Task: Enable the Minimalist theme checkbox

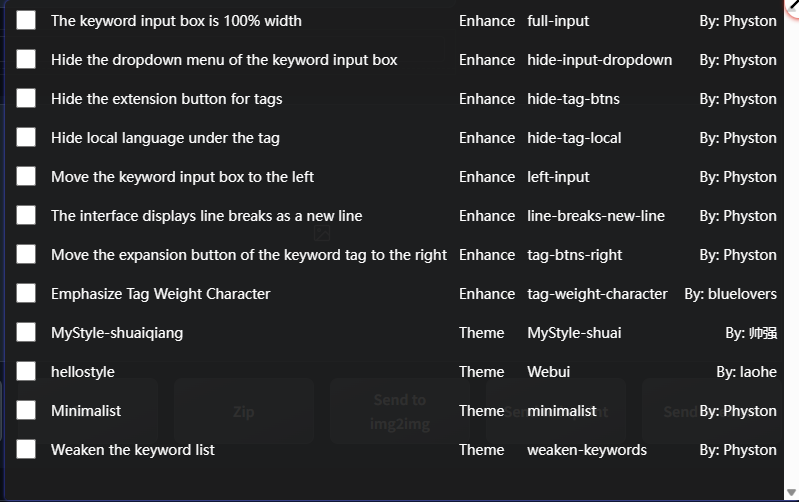Action: click(26, 410)
